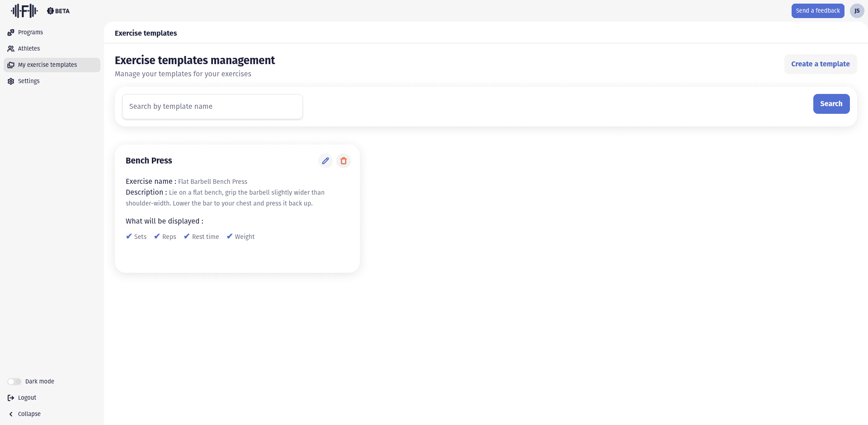Open My exercise templates menu item

coord(47,65)
